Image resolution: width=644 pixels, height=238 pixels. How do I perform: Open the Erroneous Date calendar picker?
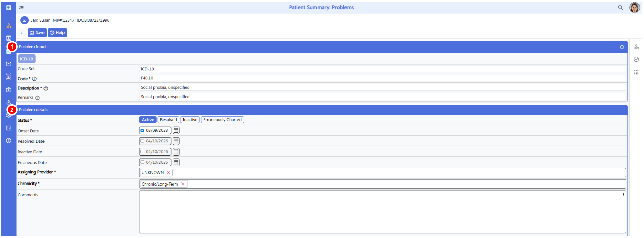(x=176, y=162)
